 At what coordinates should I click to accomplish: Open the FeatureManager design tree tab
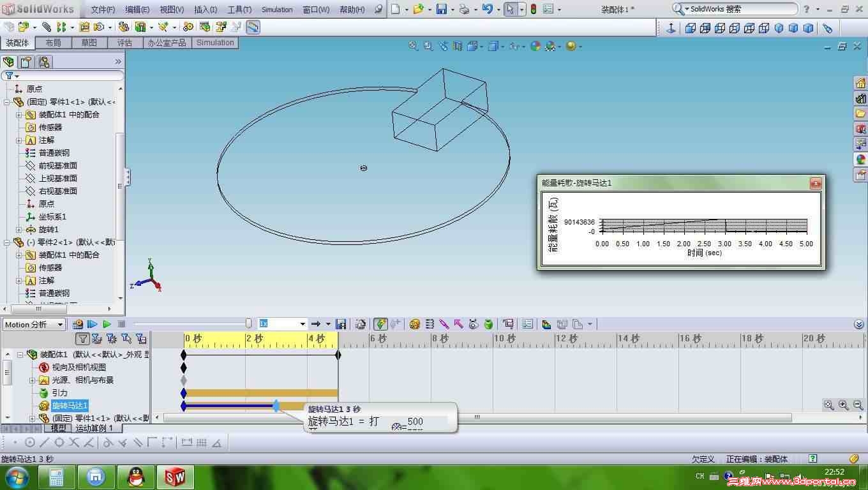pyautogui.click(x=8, y=62)
